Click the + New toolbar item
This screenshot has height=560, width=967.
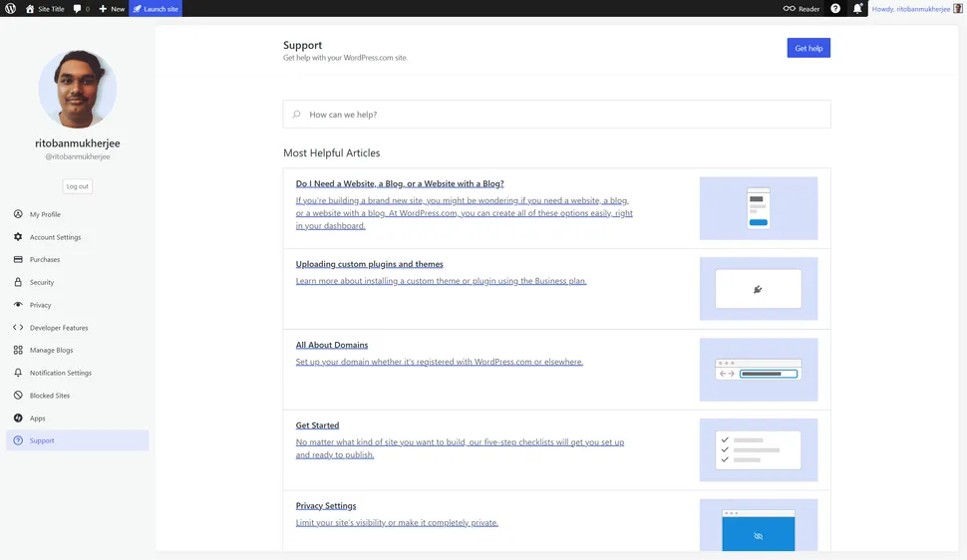(x=112, y=8)
